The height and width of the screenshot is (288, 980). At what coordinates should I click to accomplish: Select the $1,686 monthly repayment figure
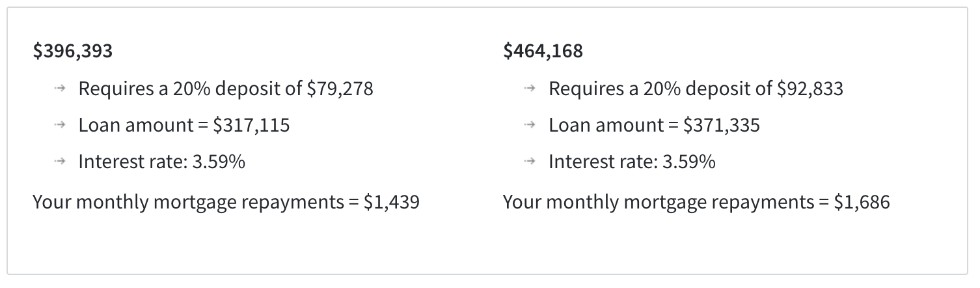pyautogui.click(x=861, y=203)
